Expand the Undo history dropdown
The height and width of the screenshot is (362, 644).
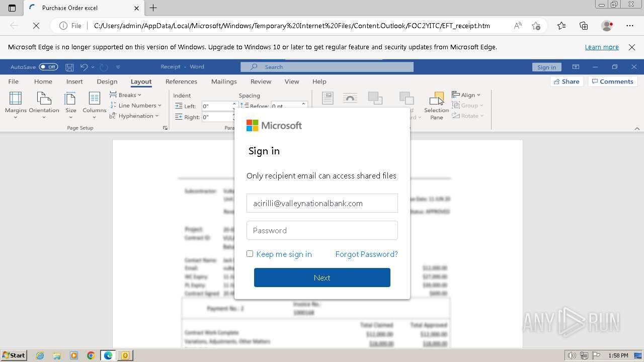[x=93, y=67]
